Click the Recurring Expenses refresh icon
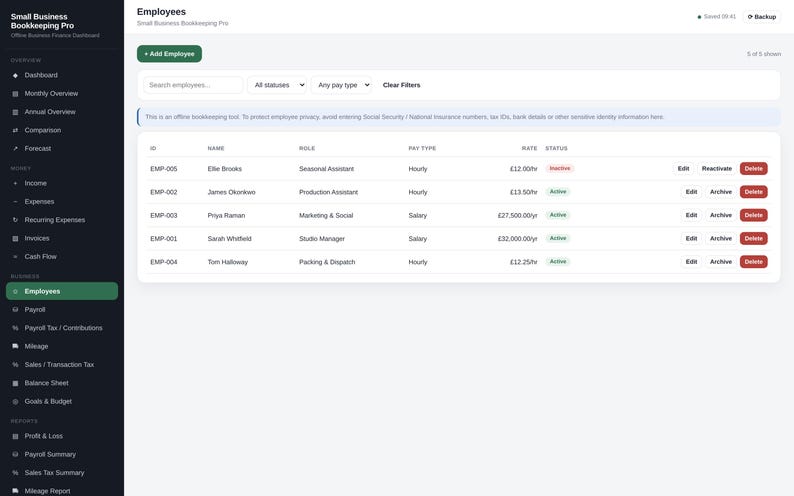 point(15,220)
